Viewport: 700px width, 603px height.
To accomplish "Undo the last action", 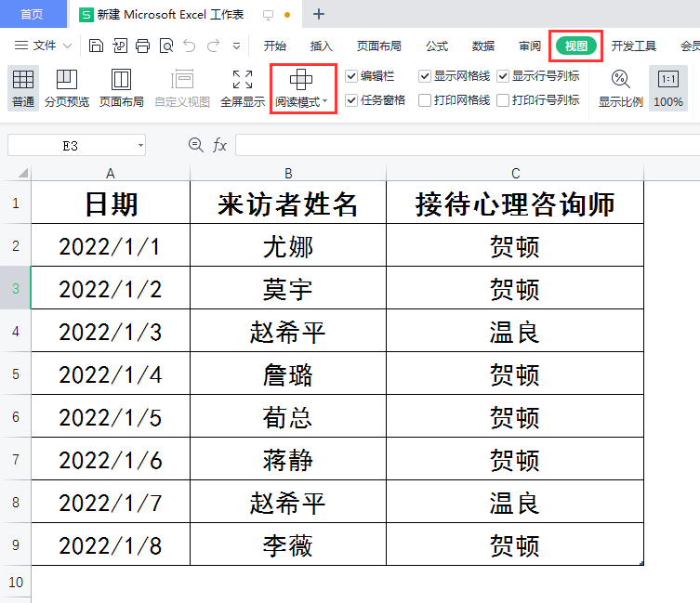I will tap(190, 46).
